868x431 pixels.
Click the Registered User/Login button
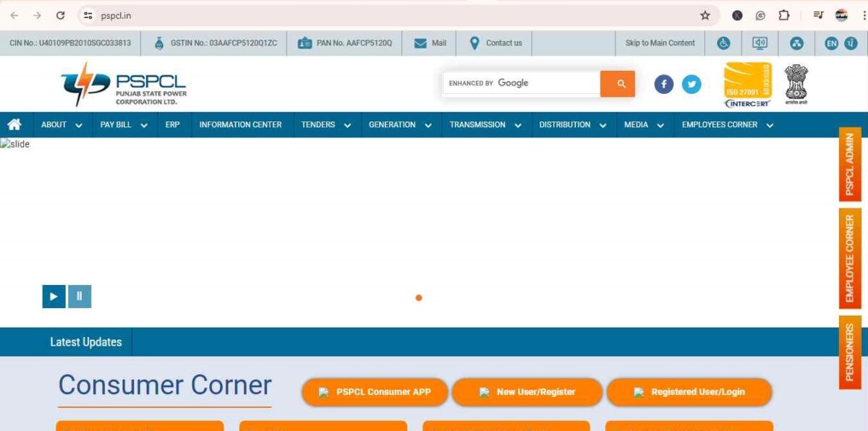coord(689,392)
